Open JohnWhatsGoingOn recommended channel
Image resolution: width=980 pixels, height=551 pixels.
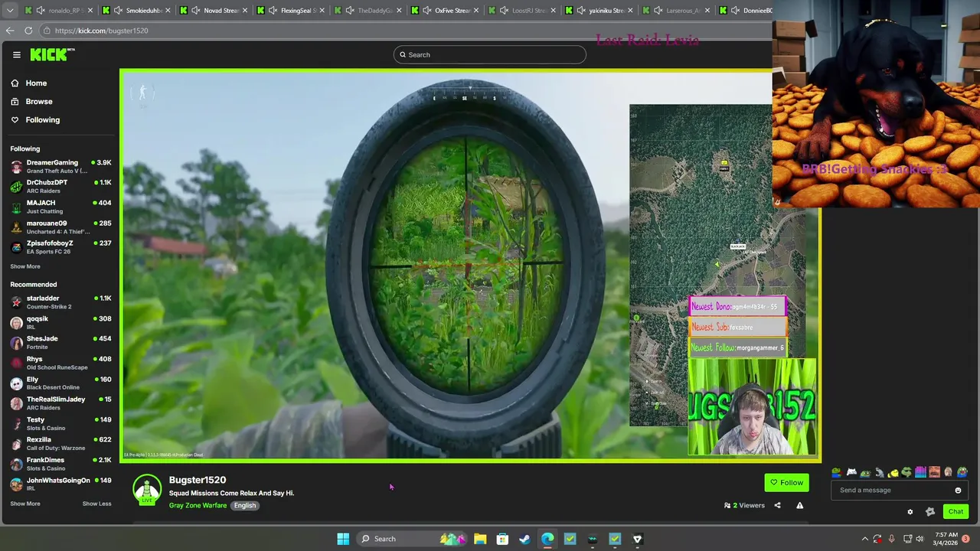pyautogui.click(x=60, y=484)
